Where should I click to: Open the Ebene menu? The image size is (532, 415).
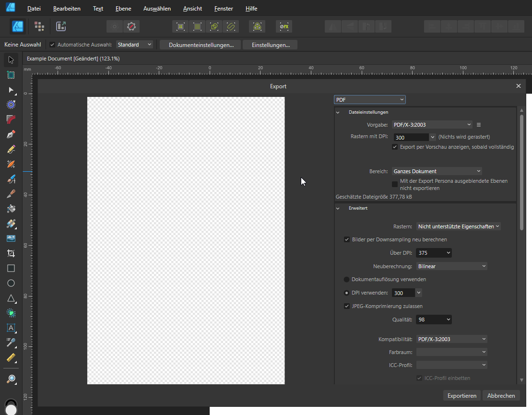click(123, 9)
